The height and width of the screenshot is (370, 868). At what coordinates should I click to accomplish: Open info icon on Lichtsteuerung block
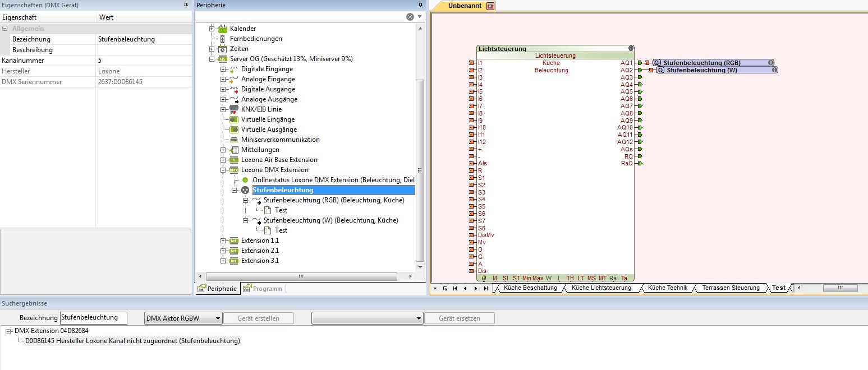point(631,49)
